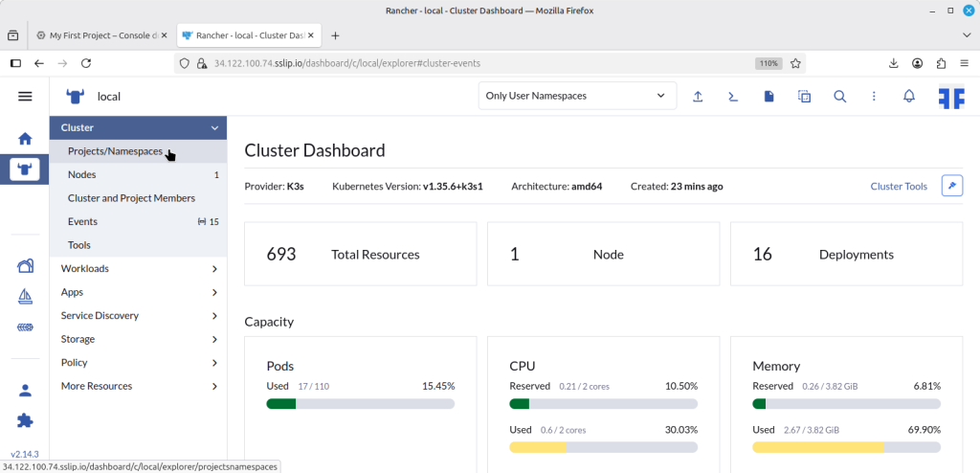Open Continuous Delivery sailboat icon
Screen dimensions: 980x473
pos(25,297)
